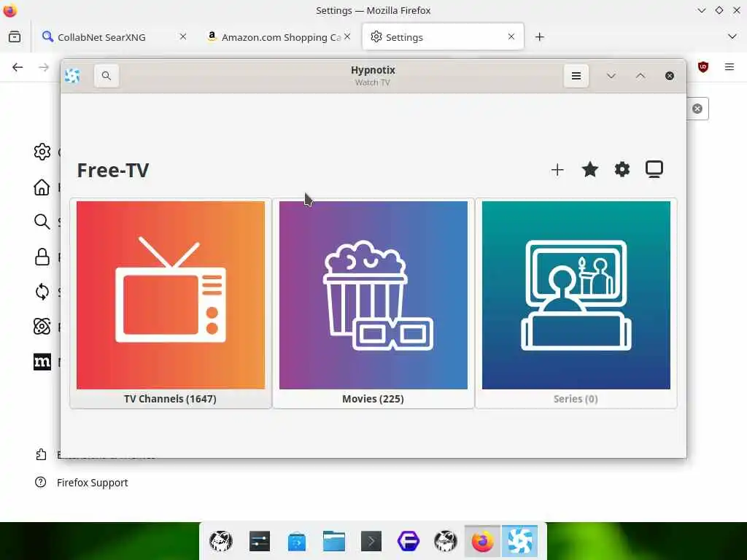
Task: Open a new Firefox tab
Action: tap(539, 36)
